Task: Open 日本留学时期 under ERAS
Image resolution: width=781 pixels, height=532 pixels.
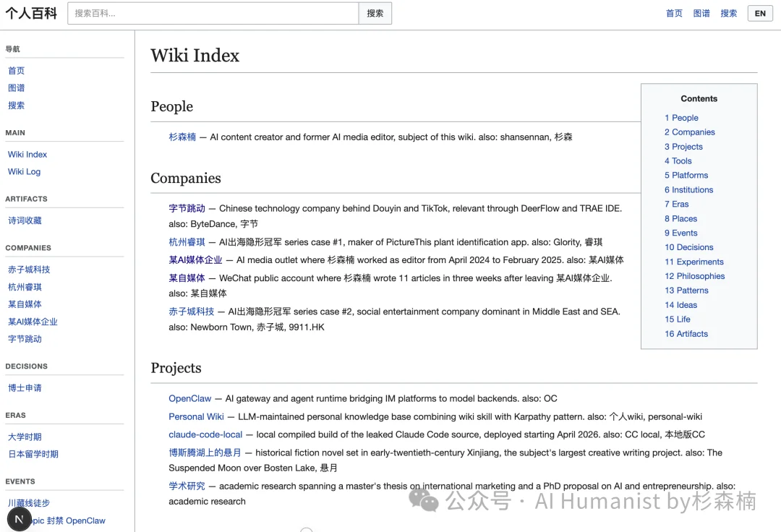Action: [x=33, y=454]
